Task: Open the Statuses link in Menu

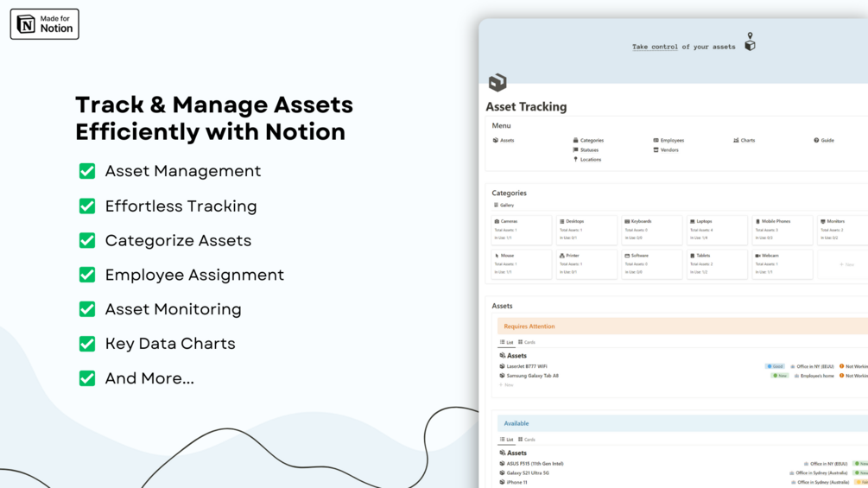Action: [x=586, y=150]
